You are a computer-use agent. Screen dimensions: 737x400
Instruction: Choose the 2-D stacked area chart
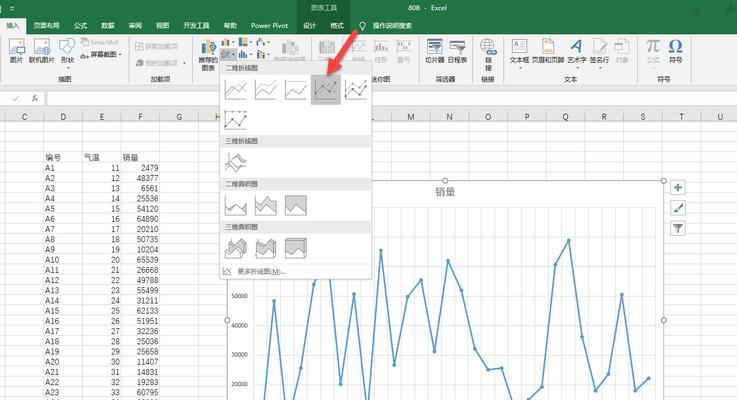[x=266, y=205]
